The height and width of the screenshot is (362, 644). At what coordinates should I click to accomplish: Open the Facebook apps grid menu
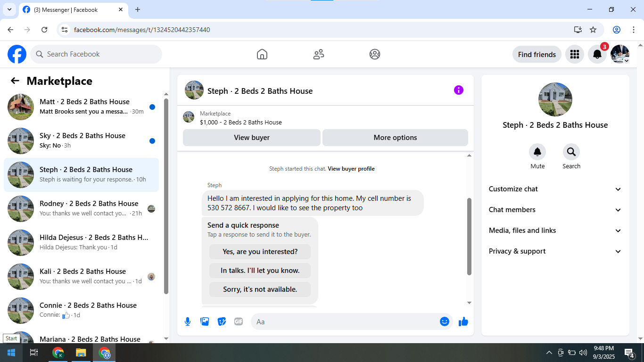(574, 54)
